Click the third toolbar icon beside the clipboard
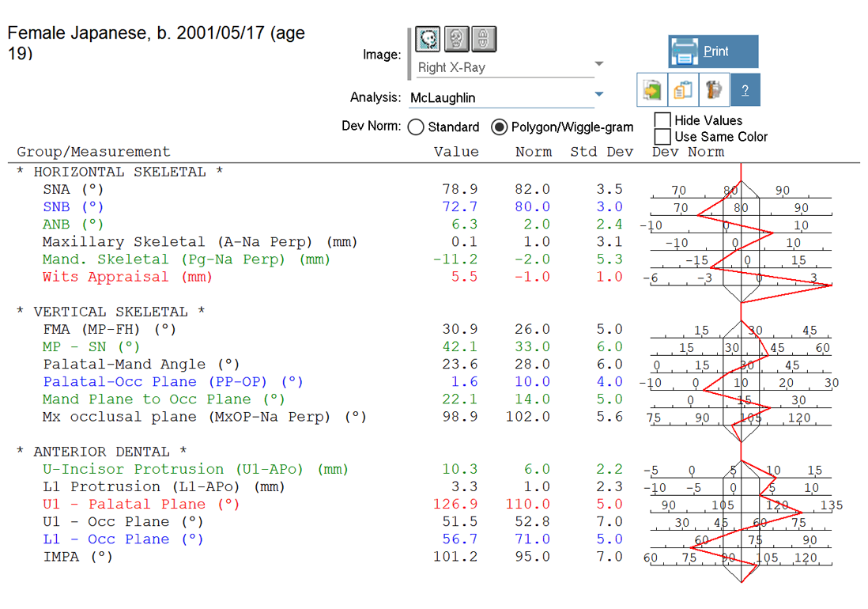Image resolution: width=868 pixels, height=609 pixels. tap(714, 91)
